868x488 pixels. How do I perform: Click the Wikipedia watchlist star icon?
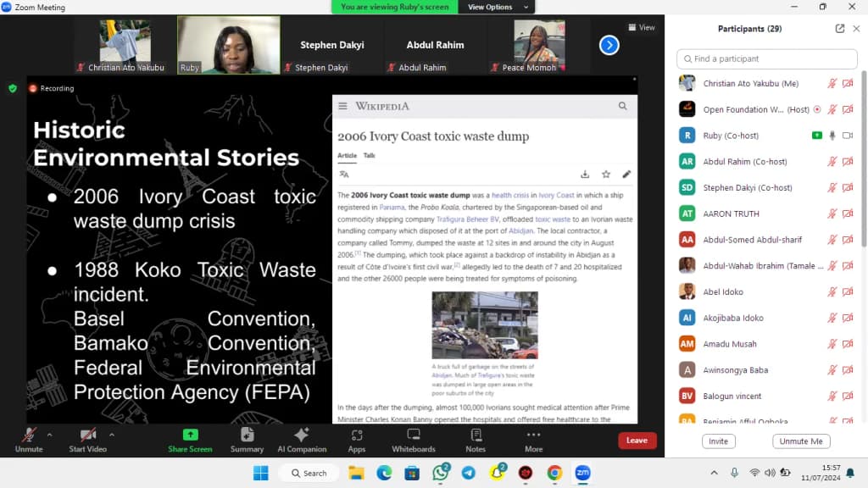[606, 175]
